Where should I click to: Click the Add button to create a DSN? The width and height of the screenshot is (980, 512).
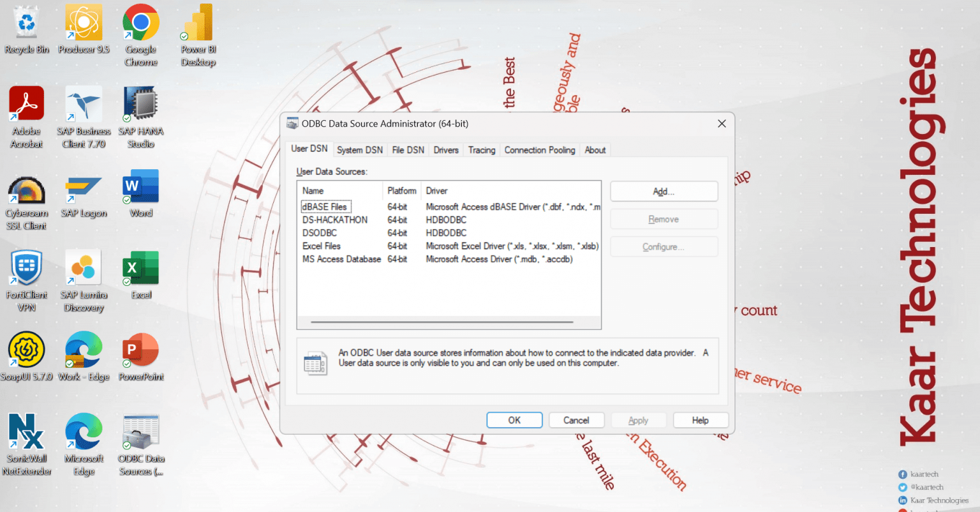click(664, 191)
